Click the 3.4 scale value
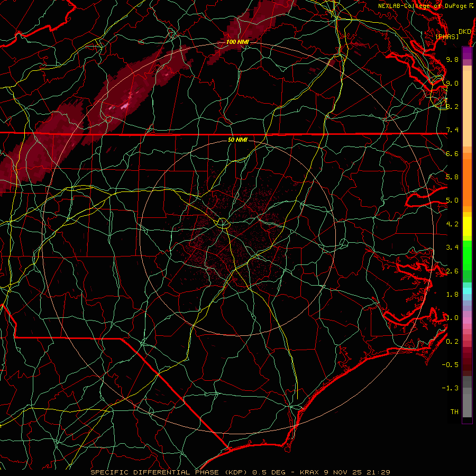This screenshot has height=476, width=476. coord(452,248)
